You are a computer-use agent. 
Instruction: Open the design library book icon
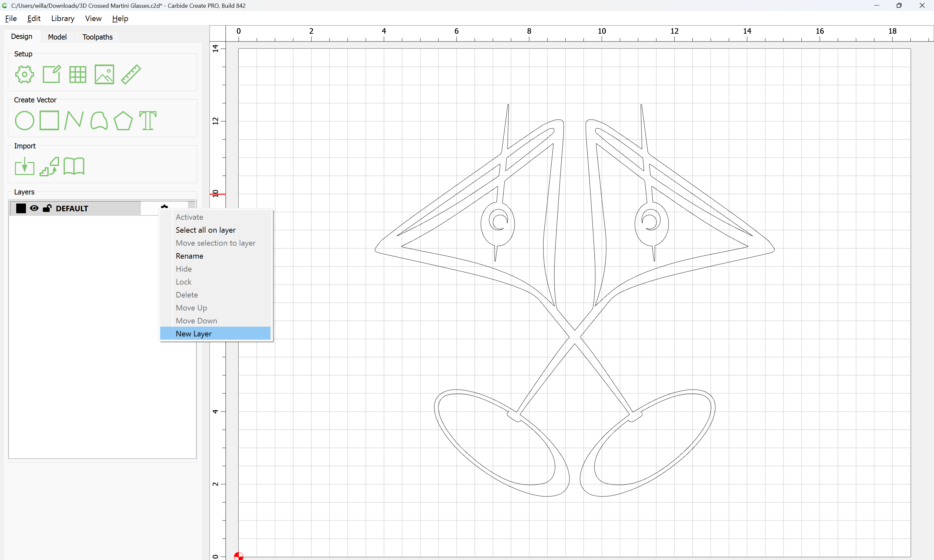pos(74,167)
